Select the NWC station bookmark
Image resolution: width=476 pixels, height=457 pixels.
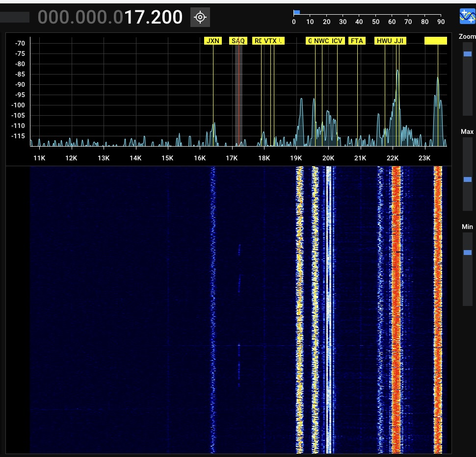pyautogui.click(x=321, y=41)
